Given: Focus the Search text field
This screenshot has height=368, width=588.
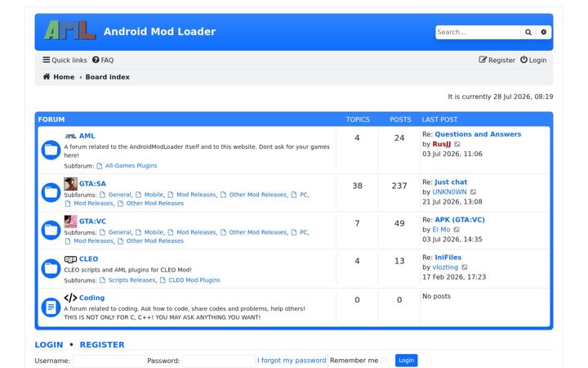Looking at the screenshot, I should coord(478,32).
